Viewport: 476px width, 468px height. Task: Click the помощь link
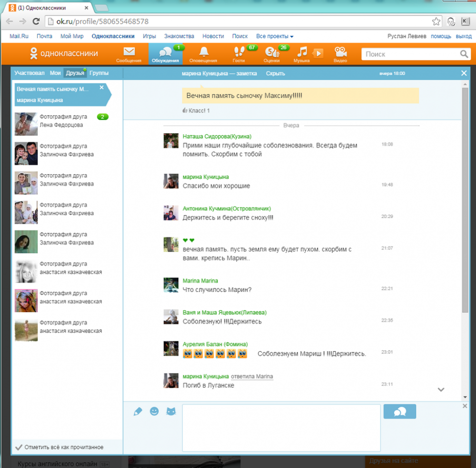(x=441, y=36)
